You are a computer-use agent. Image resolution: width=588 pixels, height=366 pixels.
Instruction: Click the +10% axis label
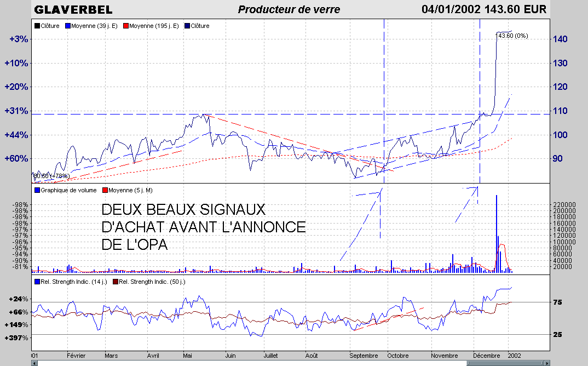point(16,63)
